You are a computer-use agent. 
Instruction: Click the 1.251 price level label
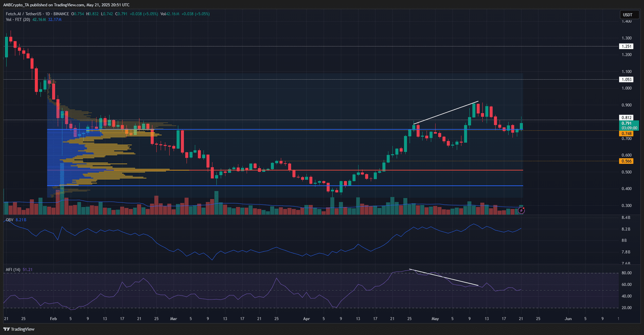[x=627, y=46]
